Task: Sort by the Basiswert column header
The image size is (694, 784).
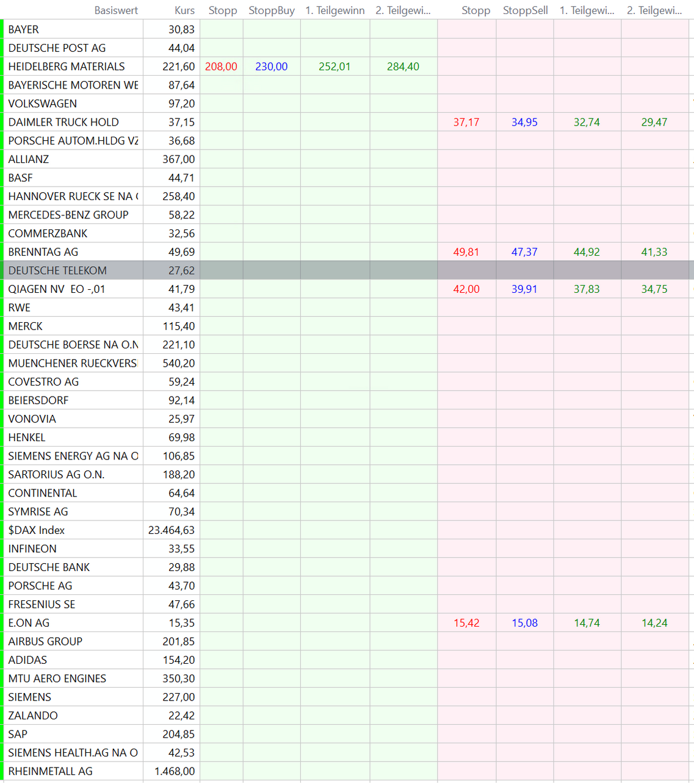Action: tap(116, 10)
